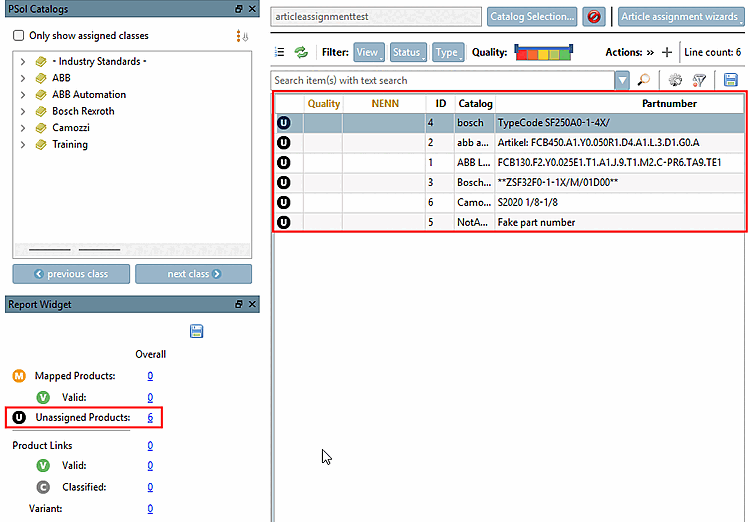Click the Mapped Products M icon
The height and width of the screenshot is (522, 750).
[x=19, y=376]
